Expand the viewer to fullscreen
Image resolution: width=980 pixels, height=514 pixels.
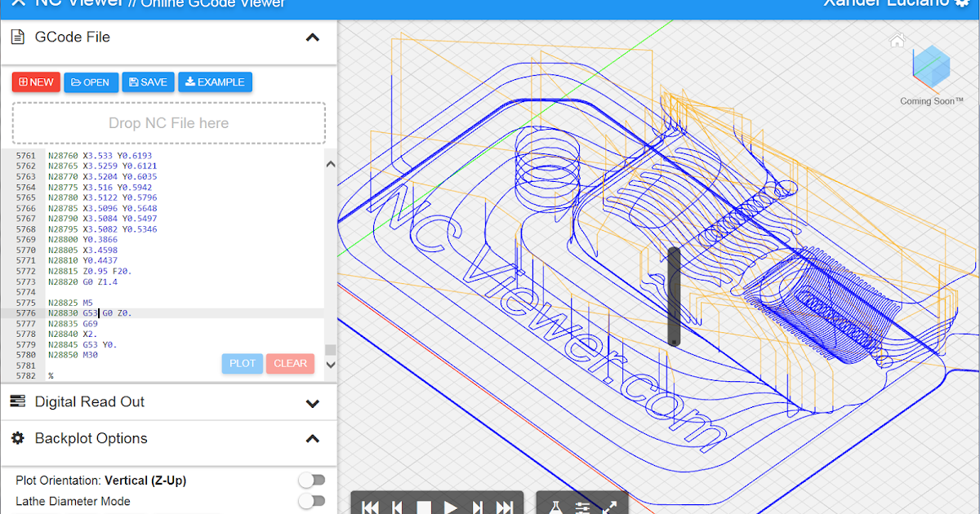pos(608,507)
